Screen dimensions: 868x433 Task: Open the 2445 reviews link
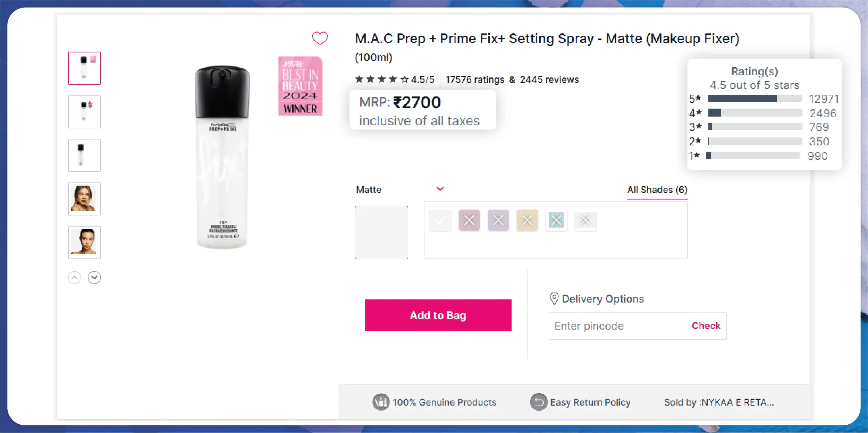pos(549,80)
